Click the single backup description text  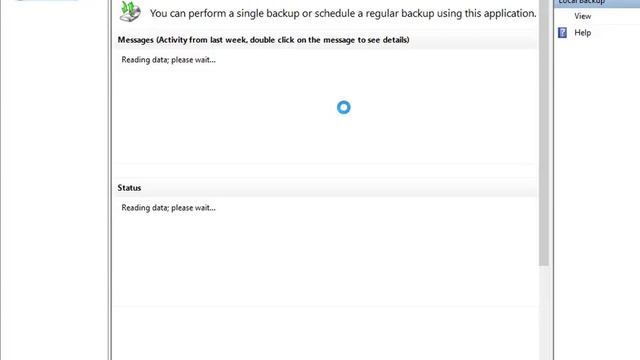[x=343, y=13]
